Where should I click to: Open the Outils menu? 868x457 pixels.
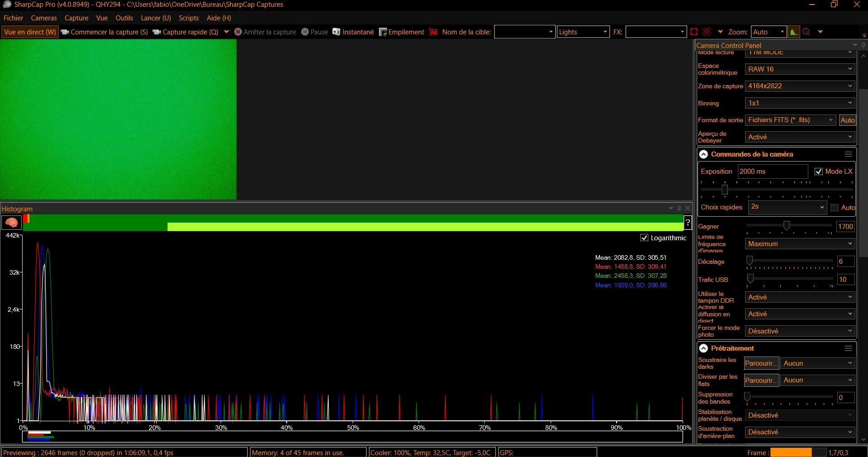124,18
